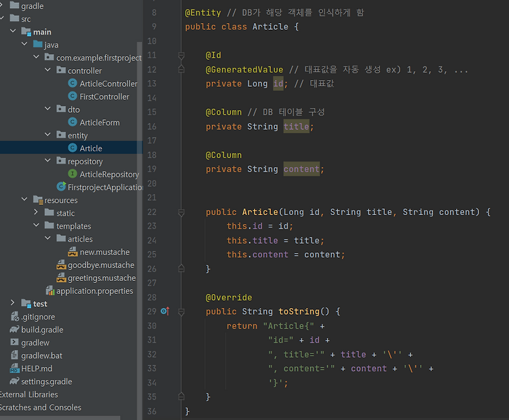This screenshot has width=509, height=420.
Task: Click the constructor fold end marker on line 26
Action: [x=181, y=269]
